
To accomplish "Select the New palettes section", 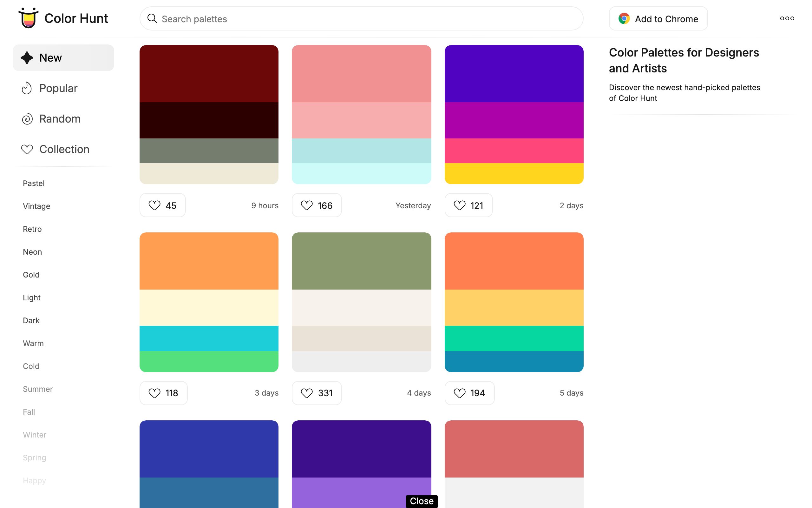I will point(63,58).
